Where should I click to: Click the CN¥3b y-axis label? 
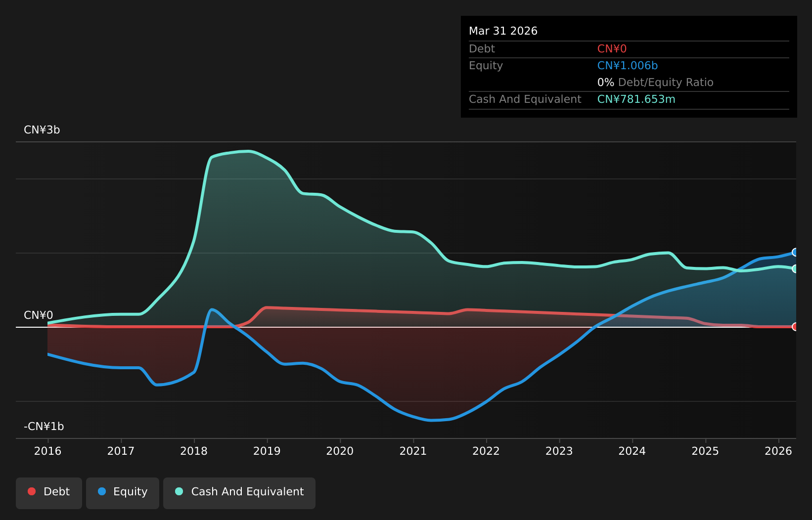(42, 130)
